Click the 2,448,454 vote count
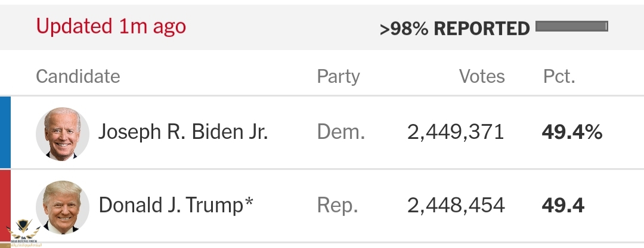644x248 pixels. 456,205
